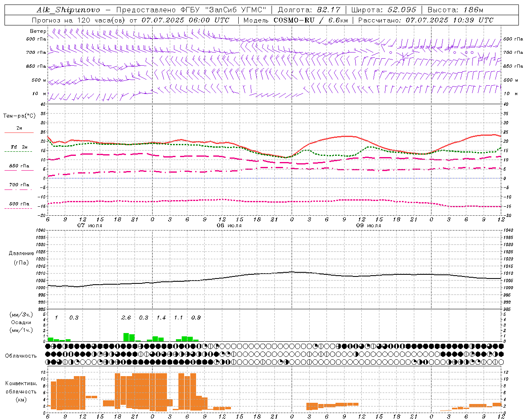The image size is (525, 420).
Task: Click the Широта: 52.095 header value
Action: pos(384,10)
